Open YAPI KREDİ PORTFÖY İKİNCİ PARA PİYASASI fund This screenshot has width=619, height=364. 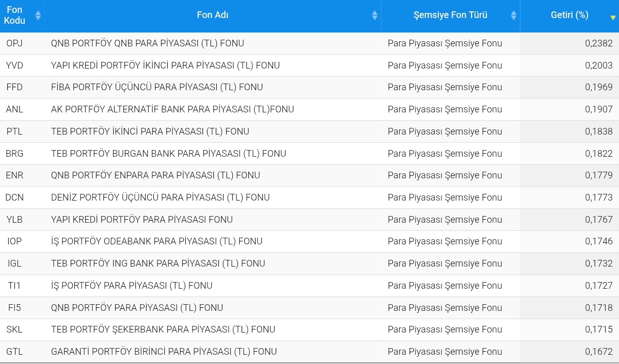pos(165,65)
